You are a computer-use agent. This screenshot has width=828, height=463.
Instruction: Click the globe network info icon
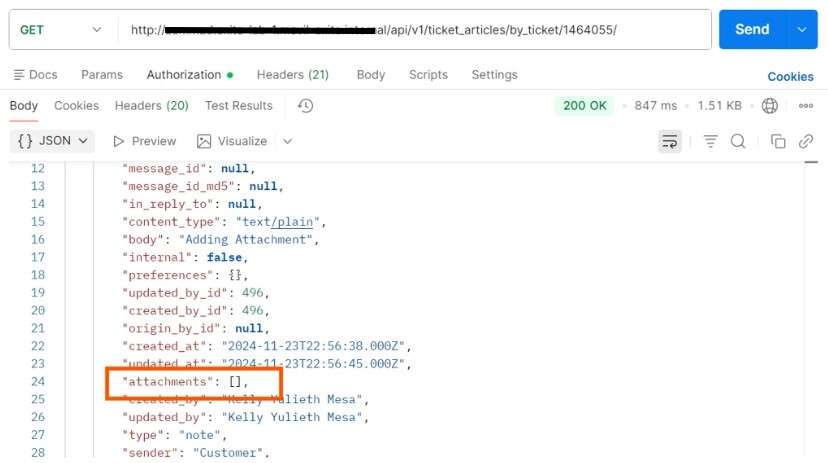coord(770,106)
